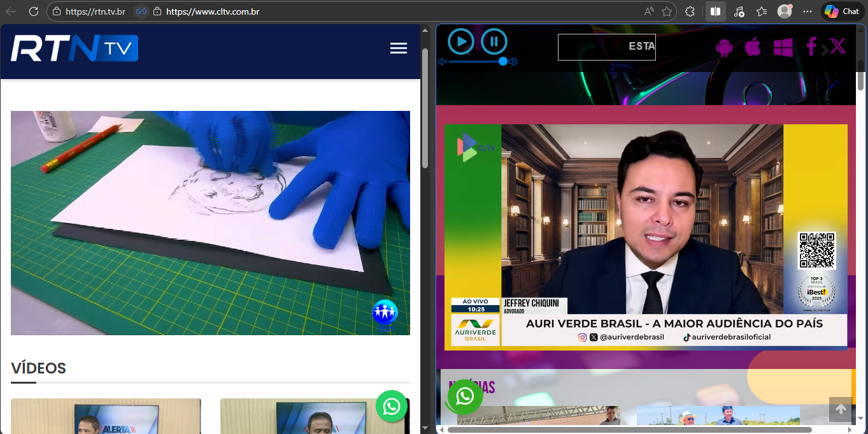
Task: Click the loud-speaker volume icon
Action: [x=513, y=62]
